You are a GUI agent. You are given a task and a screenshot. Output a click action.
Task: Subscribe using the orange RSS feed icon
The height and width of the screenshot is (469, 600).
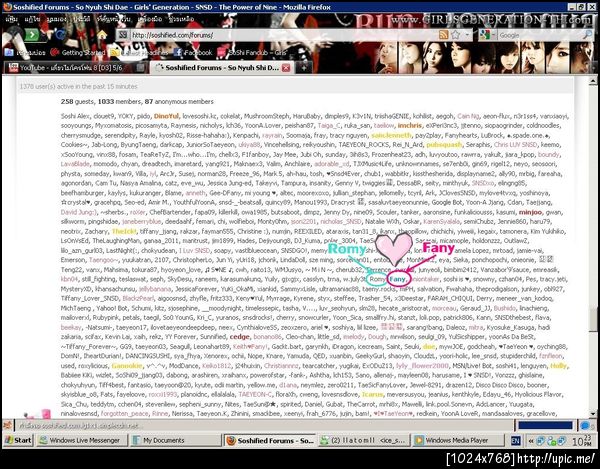(x=444, y=35)
